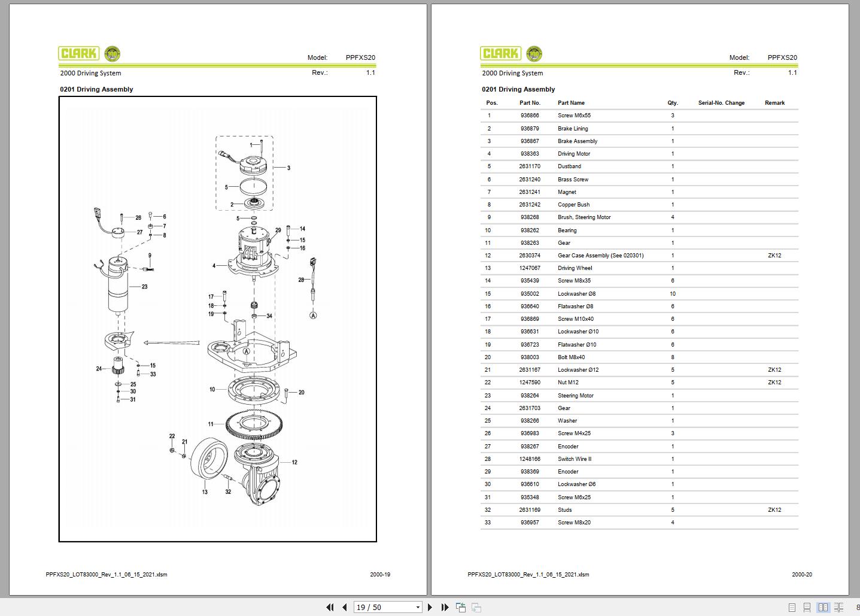The height and width of the screenshot is (616, 860).
Task: Click the previous view icon
Action: click(x=461, y=607)
